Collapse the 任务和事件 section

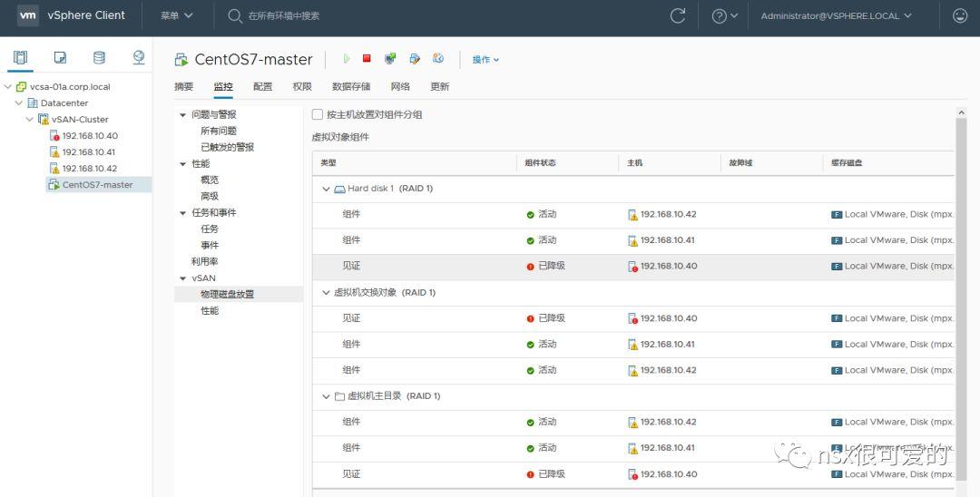183,213
